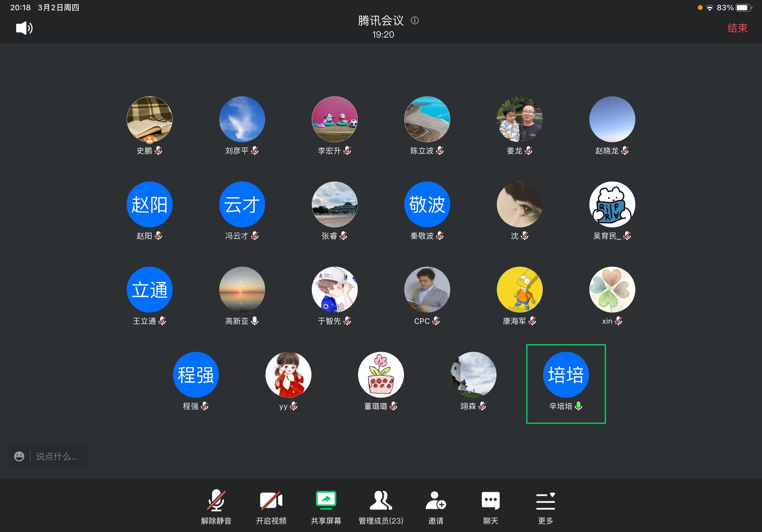Select 沈's eye portrait avatar

pyautogui.click(x=520, y=204)
